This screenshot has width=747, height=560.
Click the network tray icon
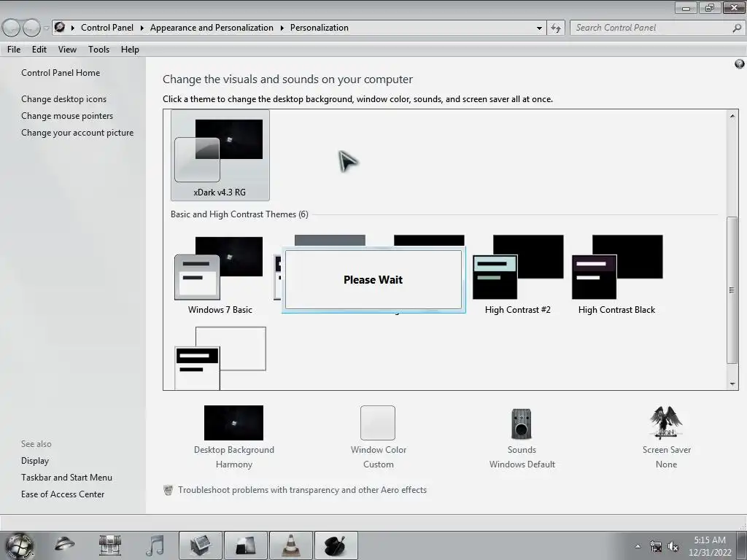(x=656, y=547)
